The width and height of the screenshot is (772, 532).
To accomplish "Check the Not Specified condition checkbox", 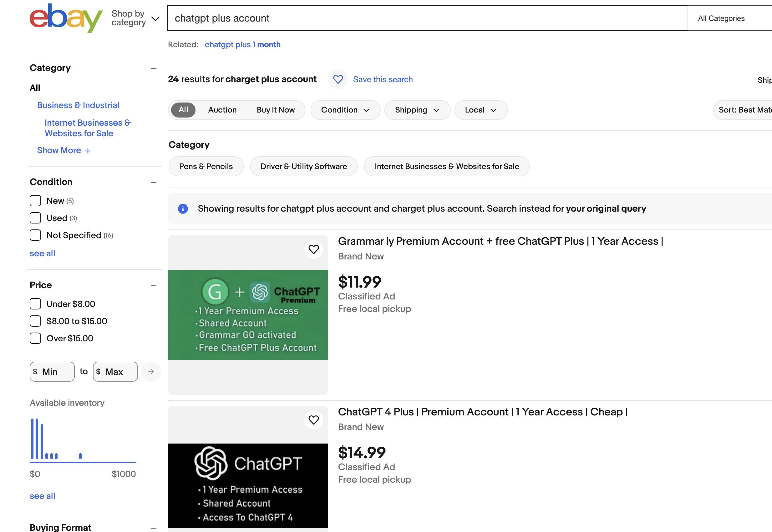I will coord(35,235).
